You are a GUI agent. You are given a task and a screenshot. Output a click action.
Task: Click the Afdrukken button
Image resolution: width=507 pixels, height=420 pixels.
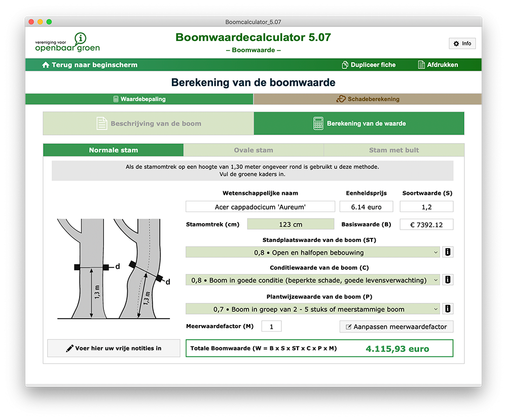click(438, 65)
